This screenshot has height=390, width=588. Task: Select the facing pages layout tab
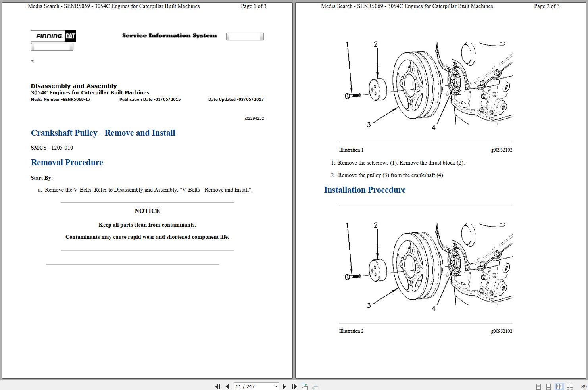click(x=559, y=386)
